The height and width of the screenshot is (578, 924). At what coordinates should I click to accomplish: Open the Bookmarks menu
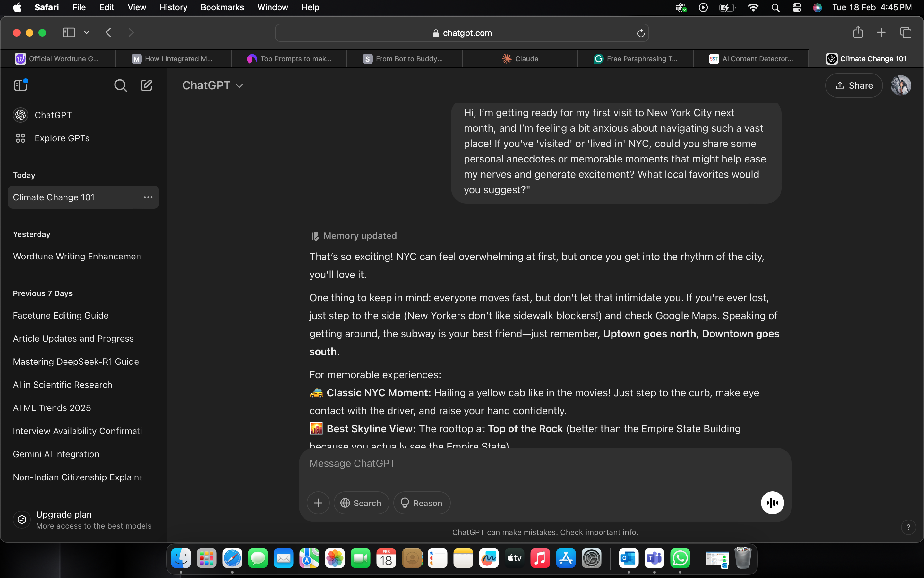[222, 8]
